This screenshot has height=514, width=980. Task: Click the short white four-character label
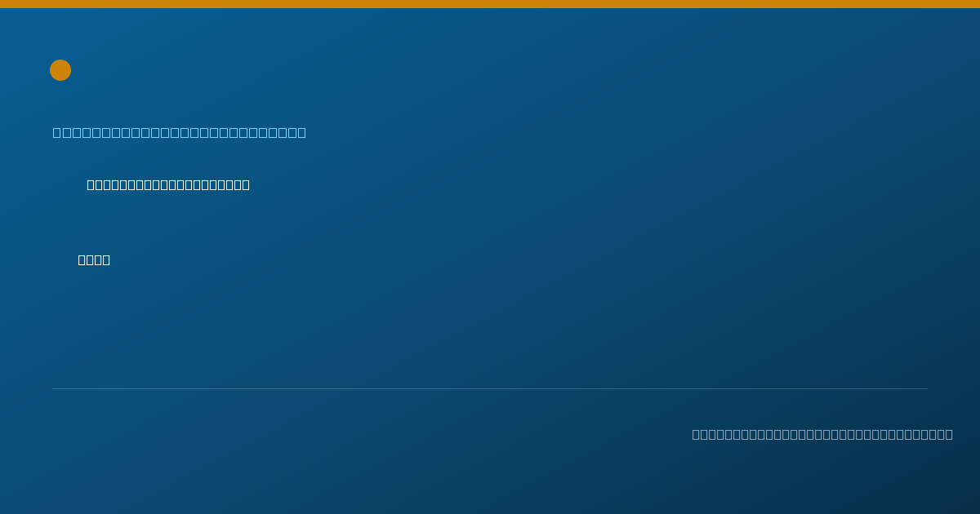click(x=94, y=260)
